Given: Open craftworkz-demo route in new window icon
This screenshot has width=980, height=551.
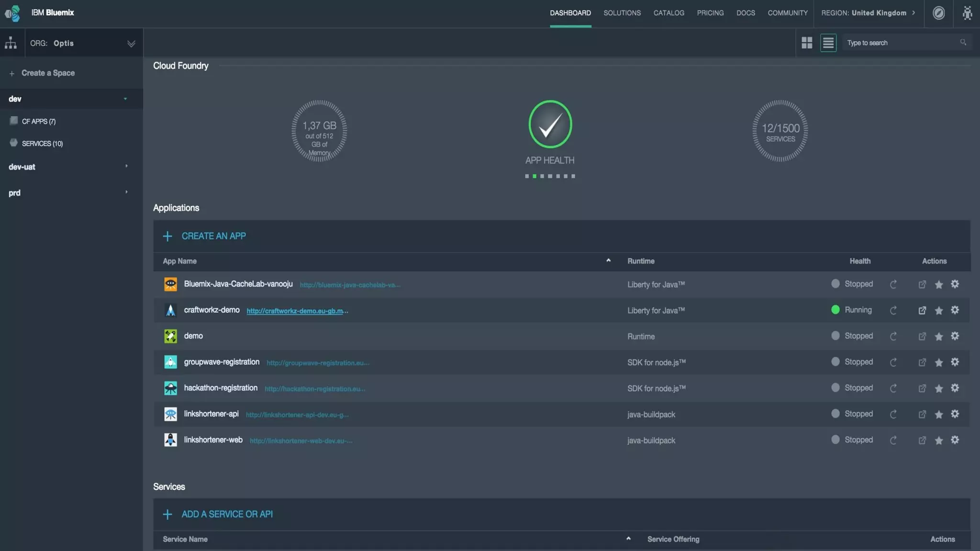Looking at the screenshot, I should (x=922, y=310).
